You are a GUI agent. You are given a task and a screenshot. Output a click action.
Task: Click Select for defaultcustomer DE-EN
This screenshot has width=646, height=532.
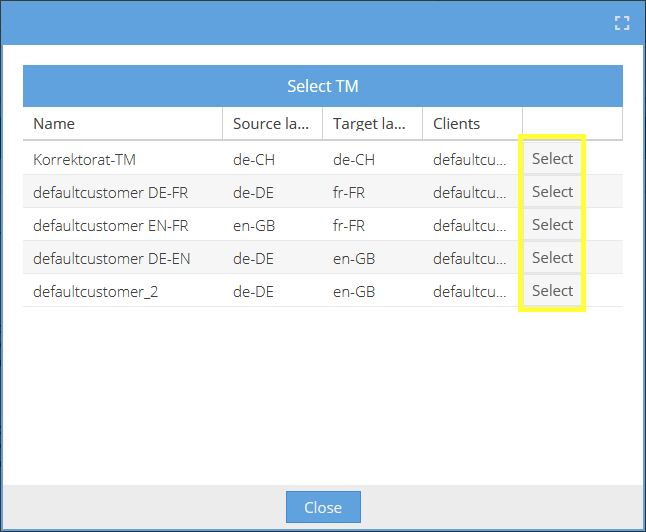click(552, 258)
